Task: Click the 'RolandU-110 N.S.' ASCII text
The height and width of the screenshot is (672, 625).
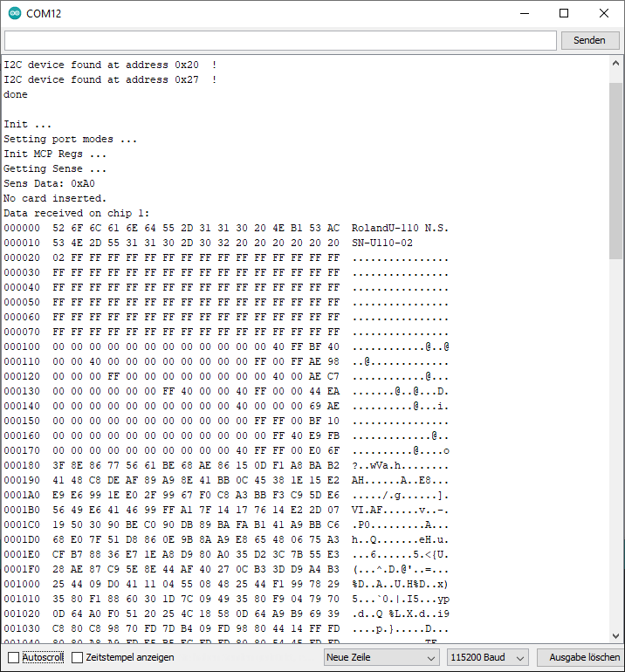Action: (400, 228)
